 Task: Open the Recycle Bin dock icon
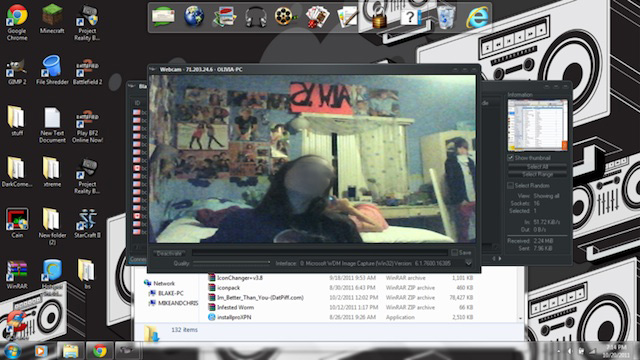(446, 17)
